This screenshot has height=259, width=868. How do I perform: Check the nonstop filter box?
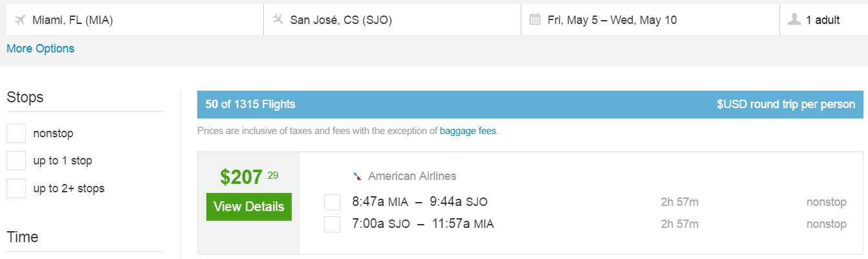pos(16,133)
